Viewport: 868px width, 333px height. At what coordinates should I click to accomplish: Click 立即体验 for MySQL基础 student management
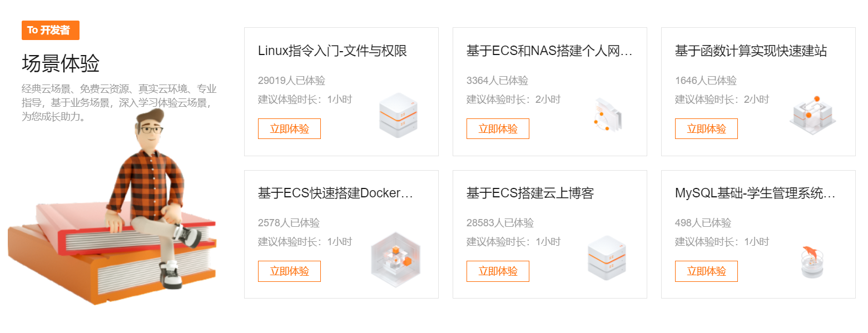(x=706, y=271)
